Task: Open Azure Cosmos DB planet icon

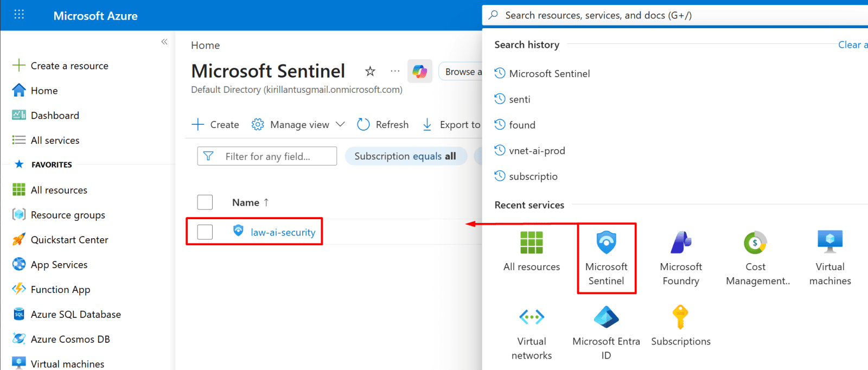Action: point(19,339)
